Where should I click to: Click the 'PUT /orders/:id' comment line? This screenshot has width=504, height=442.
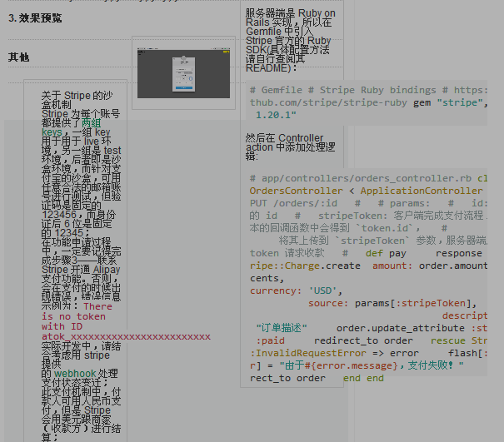(293, 203)
